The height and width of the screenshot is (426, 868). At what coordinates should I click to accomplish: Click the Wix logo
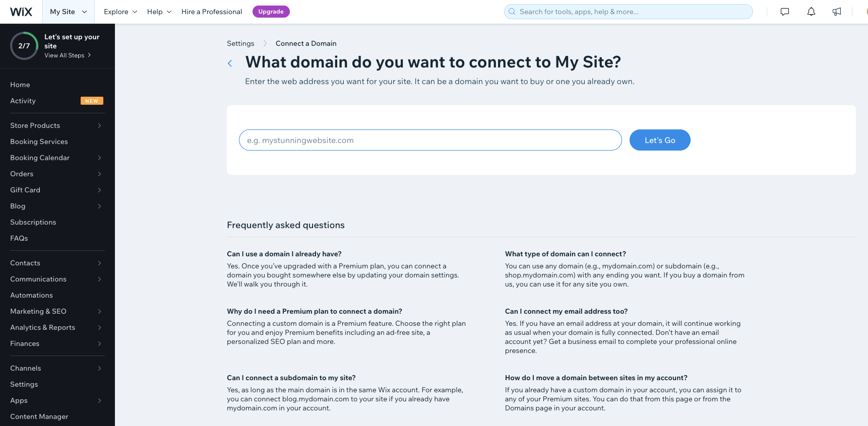(21, 12)
